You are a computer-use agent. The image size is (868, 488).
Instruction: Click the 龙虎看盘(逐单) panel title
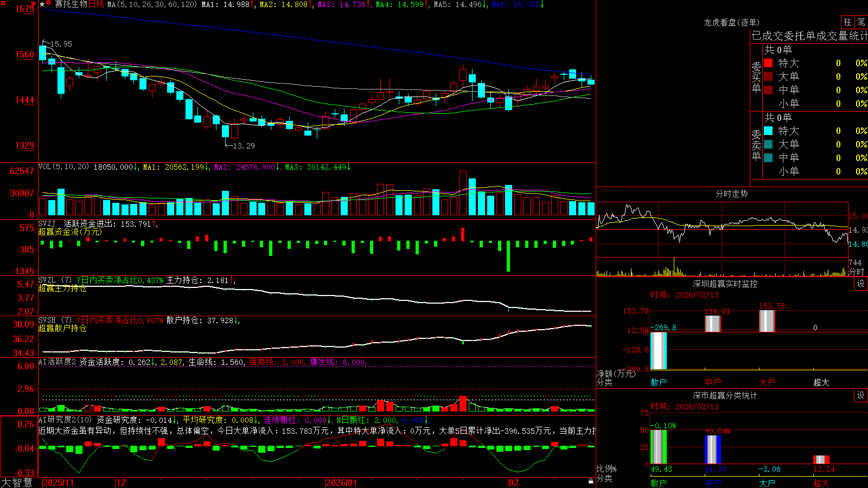click(731, 23)
